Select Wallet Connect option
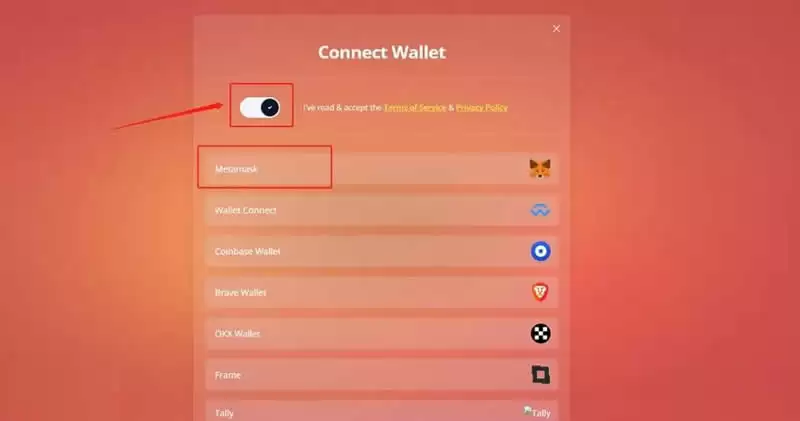This screenshot has width=800, height=421. tap(382, 210)
